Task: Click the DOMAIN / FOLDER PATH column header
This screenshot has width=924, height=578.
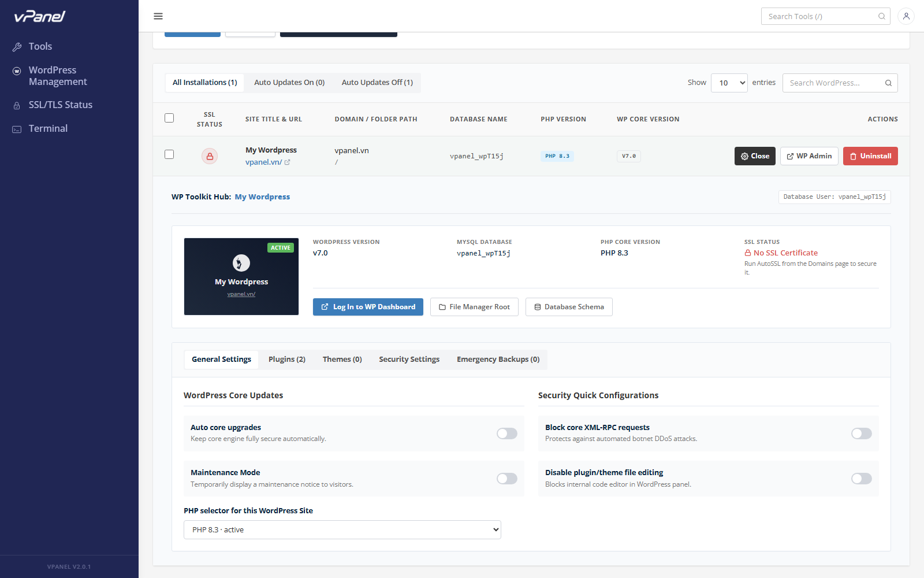Action: 376,119
